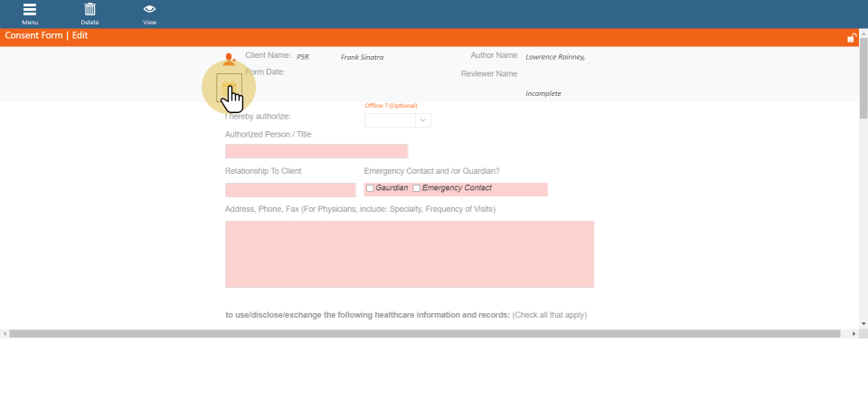
Task: Open the hamburger Menu icon
Action: click(30, 10)
